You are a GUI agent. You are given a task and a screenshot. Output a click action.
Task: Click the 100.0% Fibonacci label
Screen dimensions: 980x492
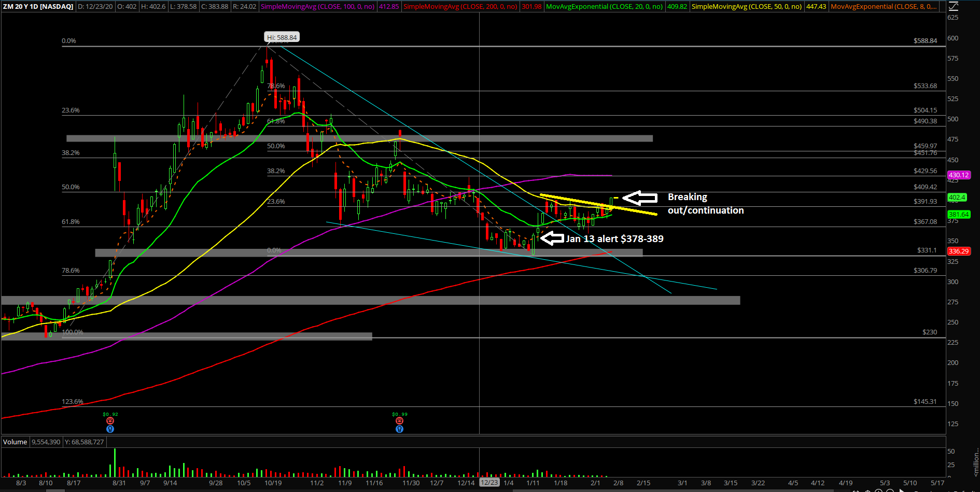73,332
